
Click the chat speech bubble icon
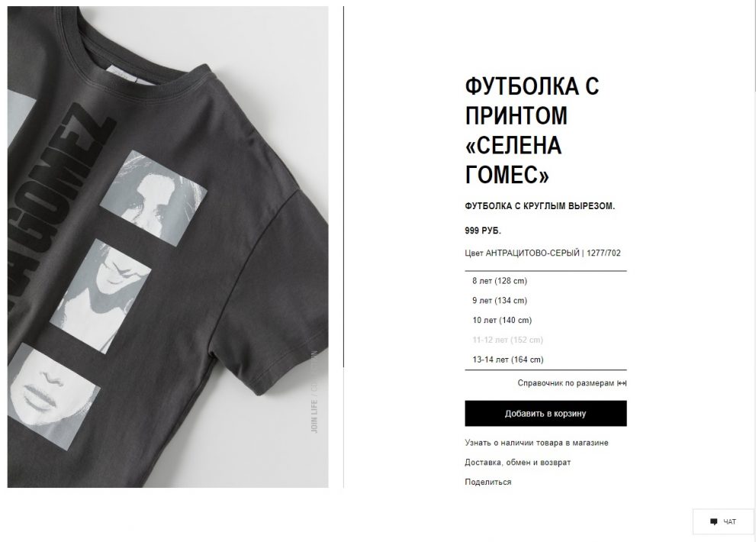(713, 521)
